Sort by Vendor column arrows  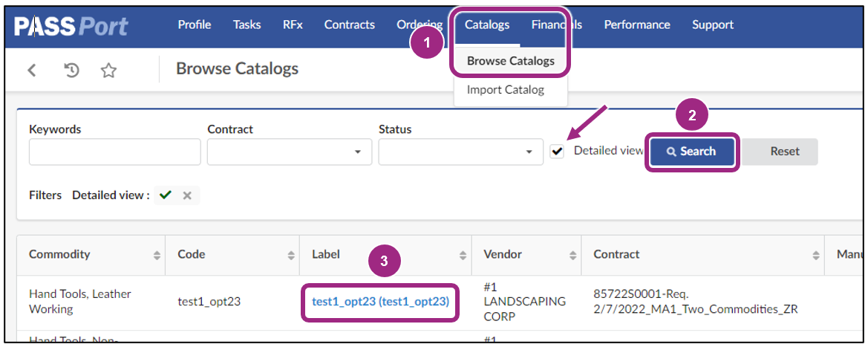pos(573,256)
